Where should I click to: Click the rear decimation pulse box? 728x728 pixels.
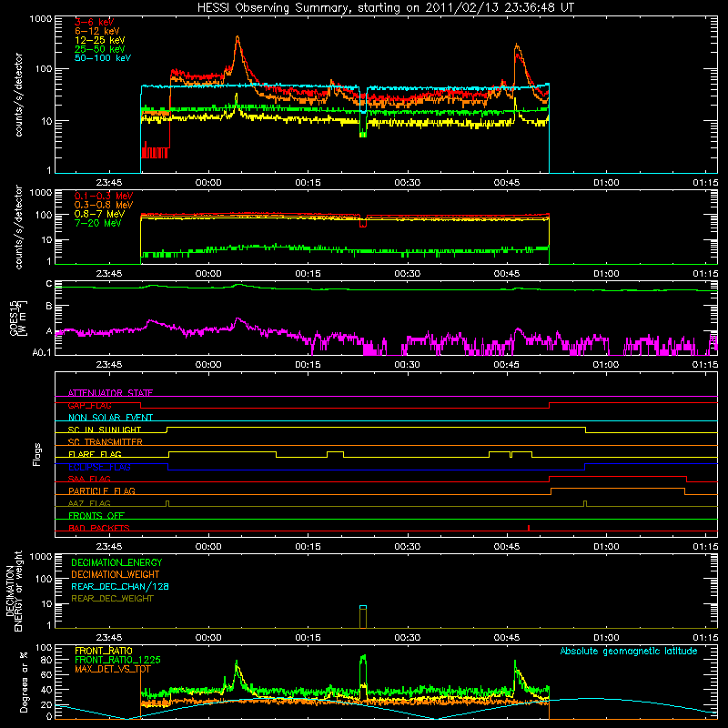(363, 617)
